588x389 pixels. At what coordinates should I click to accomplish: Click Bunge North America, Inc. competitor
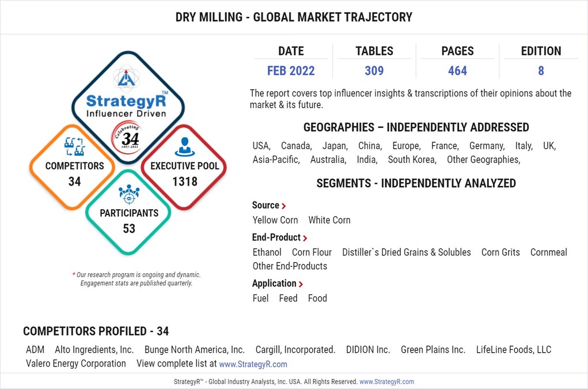[x=195, y=350]
